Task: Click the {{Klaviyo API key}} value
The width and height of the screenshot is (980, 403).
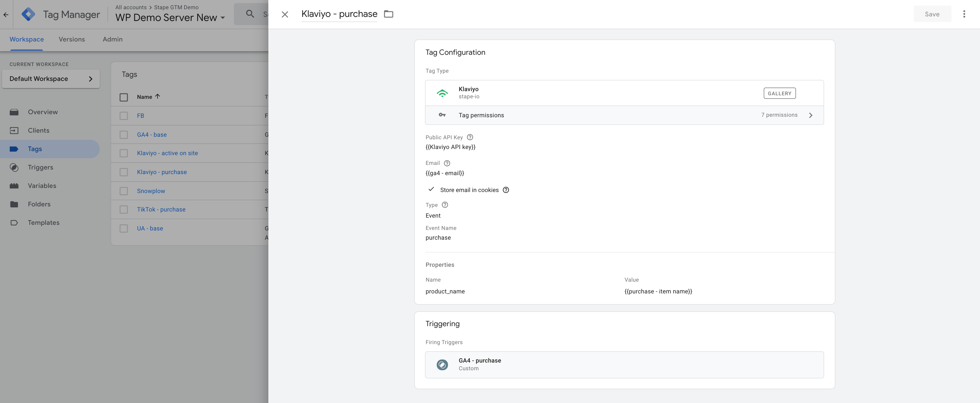Action: [450, 147]
